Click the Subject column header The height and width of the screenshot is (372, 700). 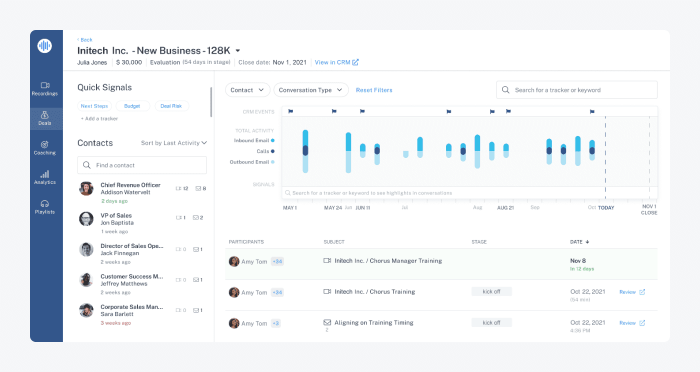point(334,242)
